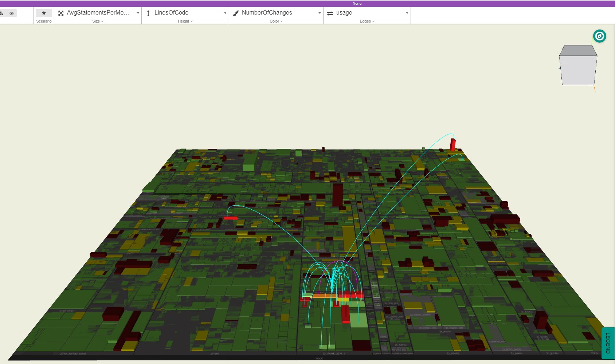Click the circular reset-view icon near the navigation cube
615x364 pixels.
[x=600, y=36]
